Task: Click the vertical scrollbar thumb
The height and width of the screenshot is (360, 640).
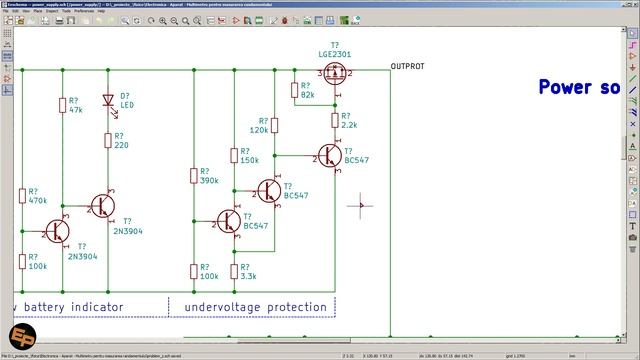Action: (624, 147)
